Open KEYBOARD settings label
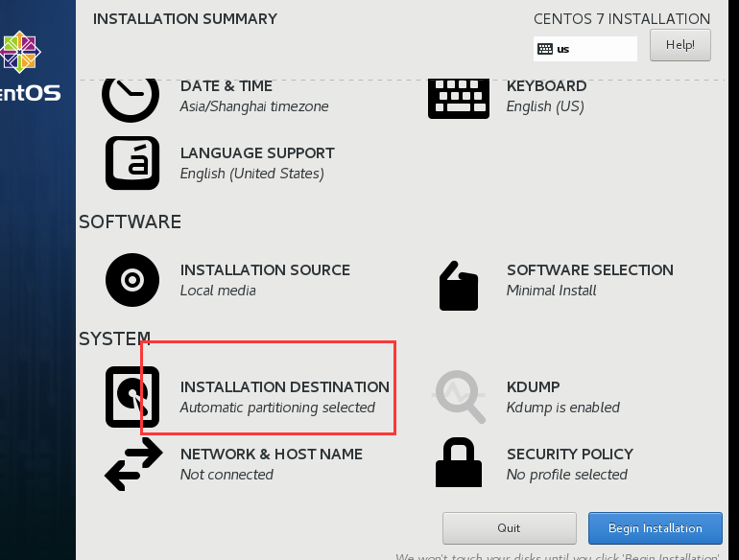 [546, 86]
